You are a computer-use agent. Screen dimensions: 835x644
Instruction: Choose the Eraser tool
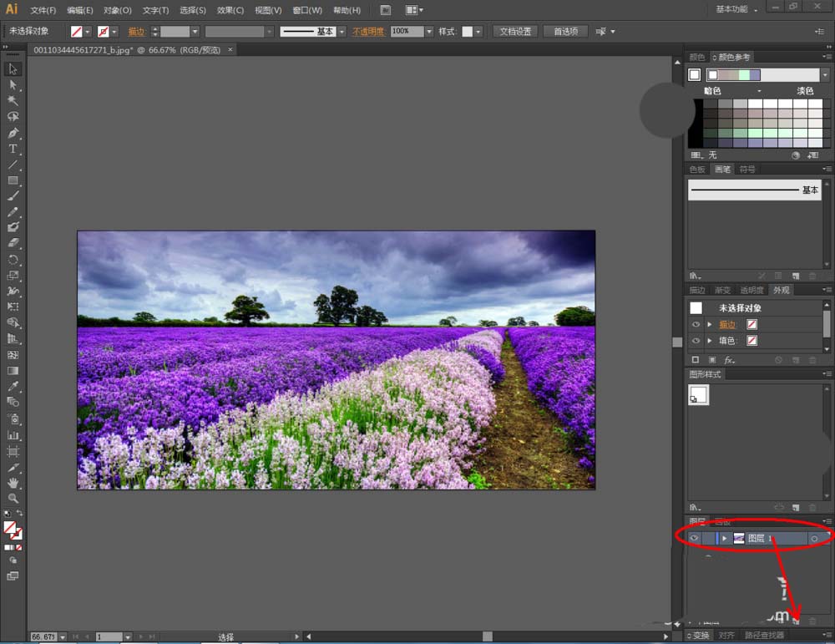coord(13,243)
